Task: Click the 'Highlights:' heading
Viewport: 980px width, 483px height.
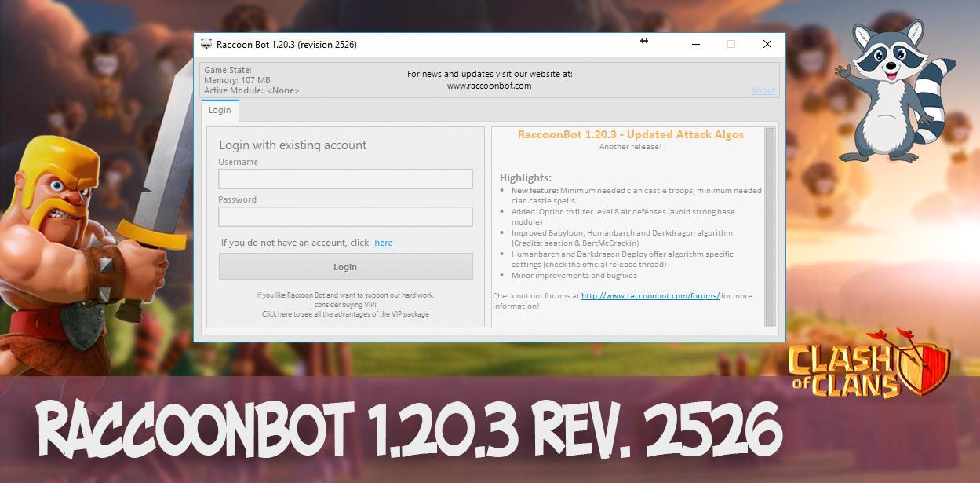Action: pyautogui.click(x=525, y=177)
